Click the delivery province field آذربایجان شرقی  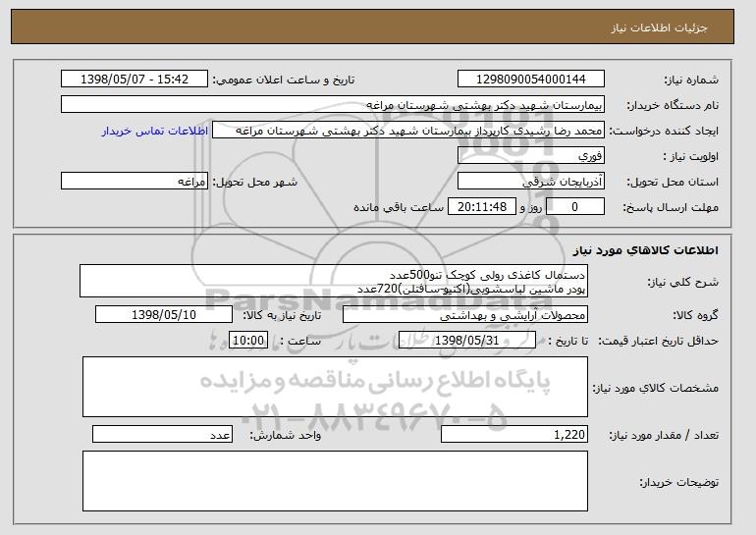pos(531,182)
